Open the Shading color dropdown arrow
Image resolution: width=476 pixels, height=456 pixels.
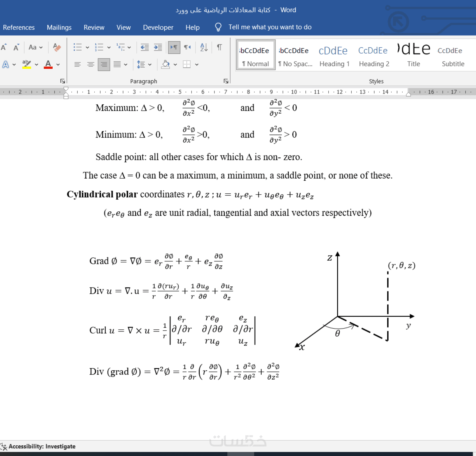(x=175, y=65)
